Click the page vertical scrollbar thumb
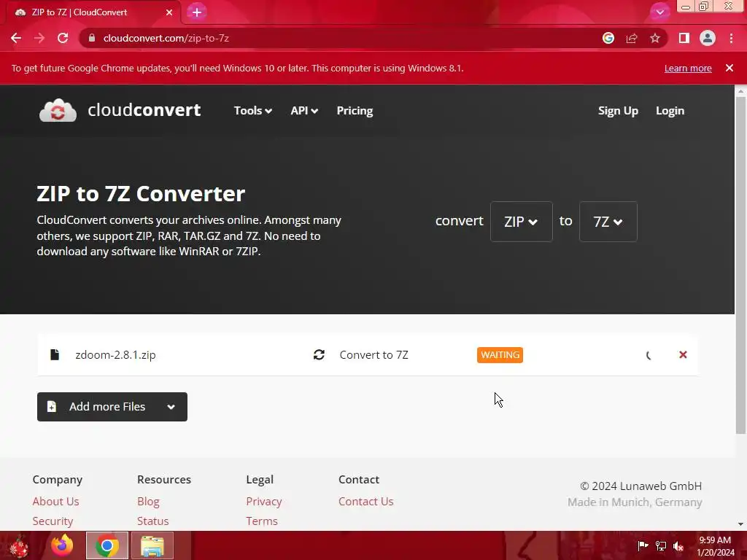The image size is (747, 560). [x=740, y=265]
